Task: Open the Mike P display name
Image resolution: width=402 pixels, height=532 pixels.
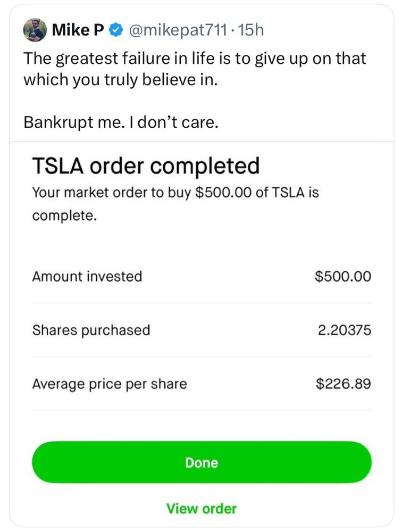Action: point(78,30)
